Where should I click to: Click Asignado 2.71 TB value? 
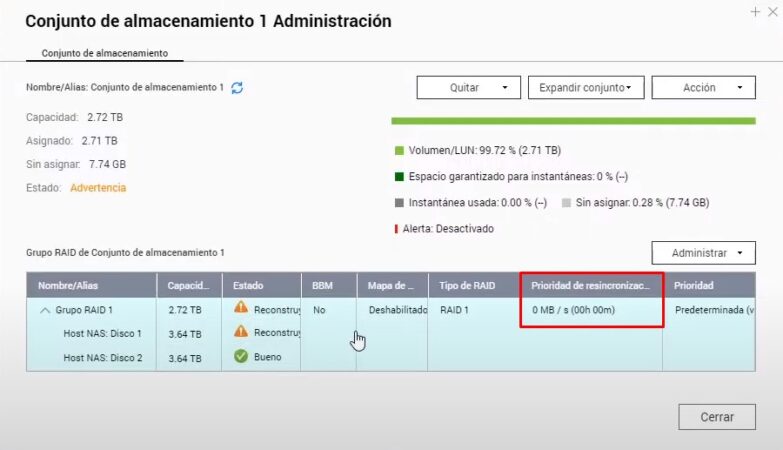pos(99,141)
